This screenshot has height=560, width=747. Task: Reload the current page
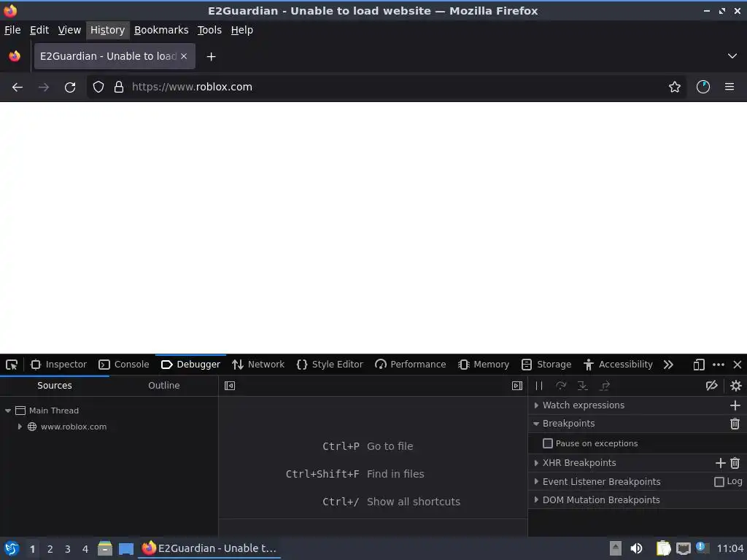coord(70,87)
